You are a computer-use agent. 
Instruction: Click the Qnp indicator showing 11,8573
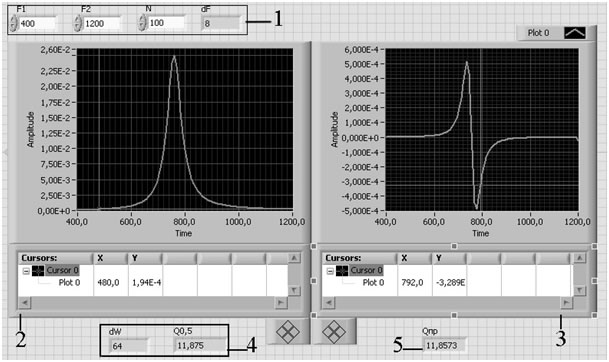point(444,345)
